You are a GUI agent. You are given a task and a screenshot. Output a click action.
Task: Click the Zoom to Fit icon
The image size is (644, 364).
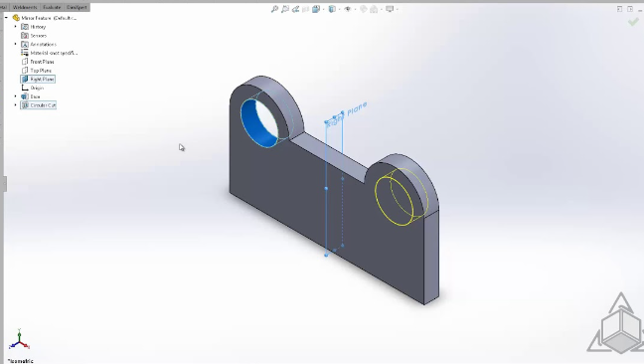tap(274, 9)
